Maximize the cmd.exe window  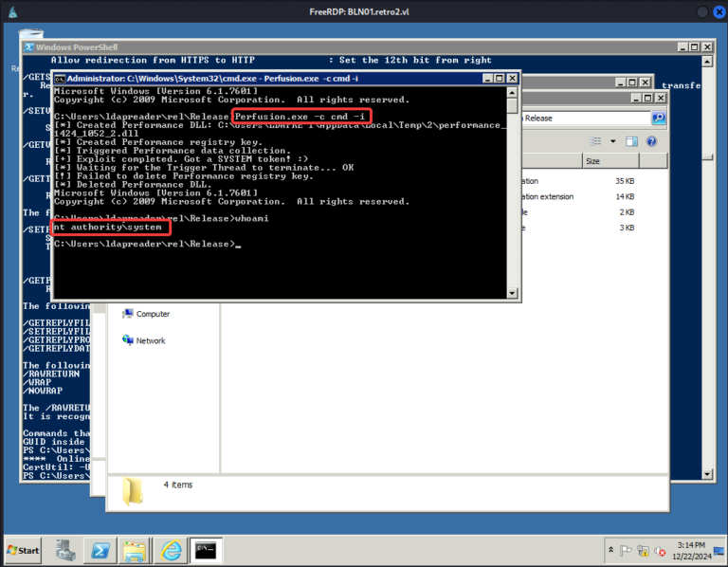pos(500,79)
